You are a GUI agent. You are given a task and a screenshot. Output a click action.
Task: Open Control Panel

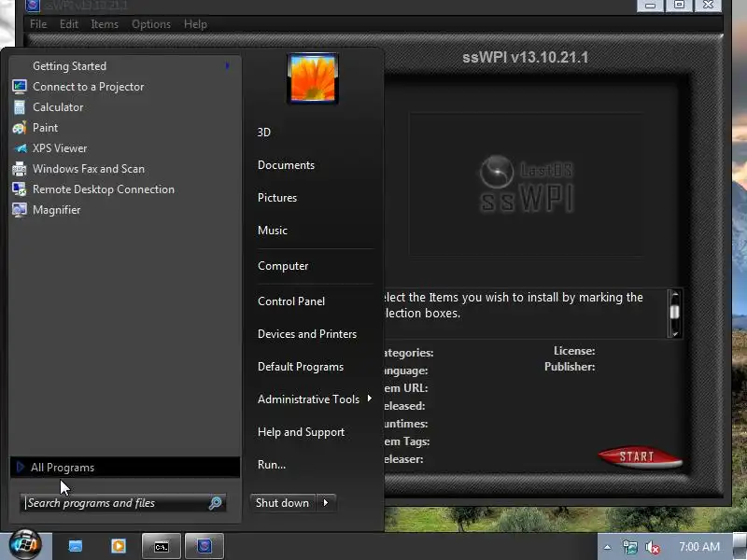point(291,301)
